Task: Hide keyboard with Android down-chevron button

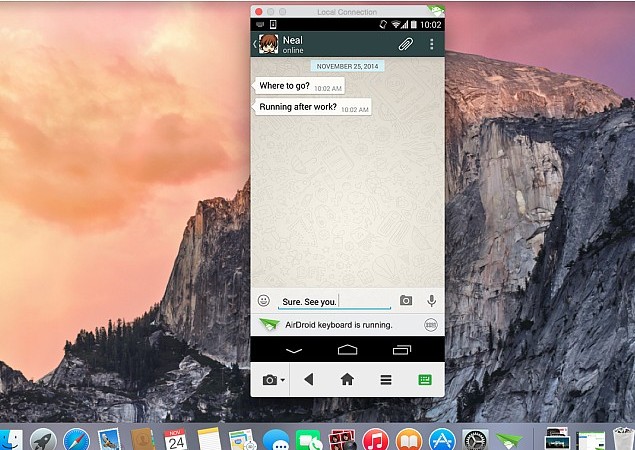Action: (x=293, y=350)
